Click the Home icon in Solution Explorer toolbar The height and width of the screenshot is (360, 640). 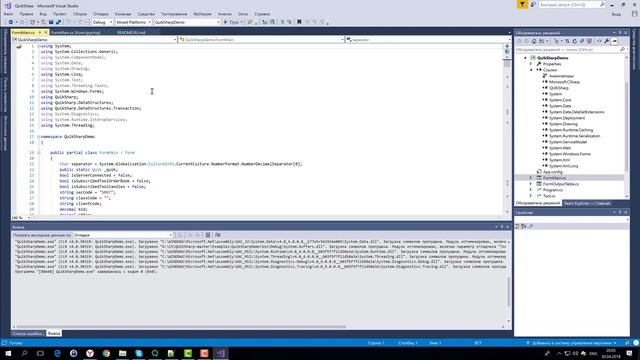pos(534,41)
